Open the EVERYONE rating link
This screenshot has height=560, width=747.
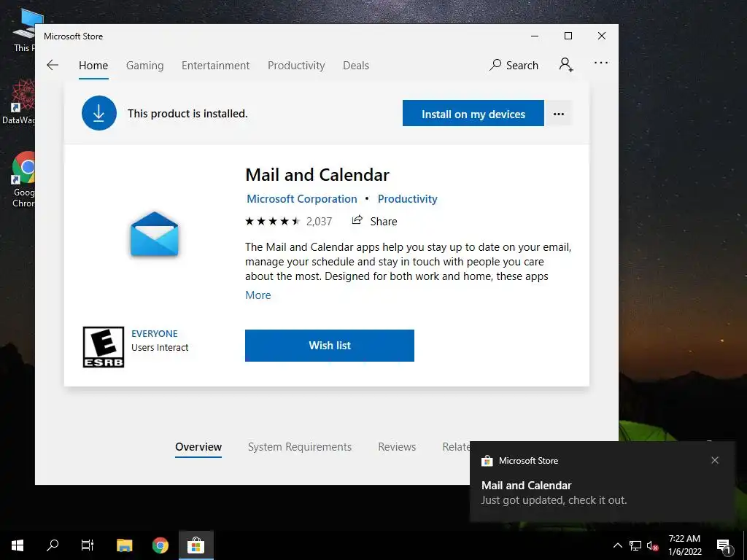click(155, 334)
